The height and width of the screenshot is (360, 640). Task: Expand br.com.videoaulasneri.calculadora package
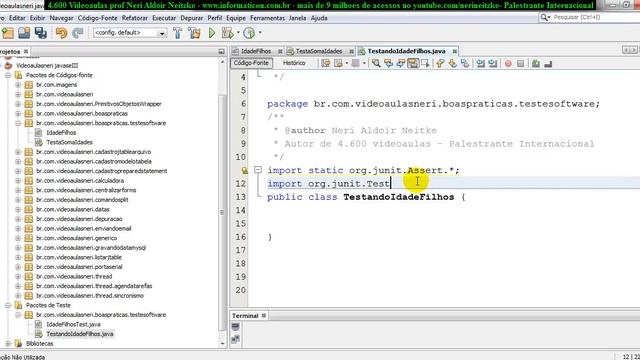tap(18, 180)
